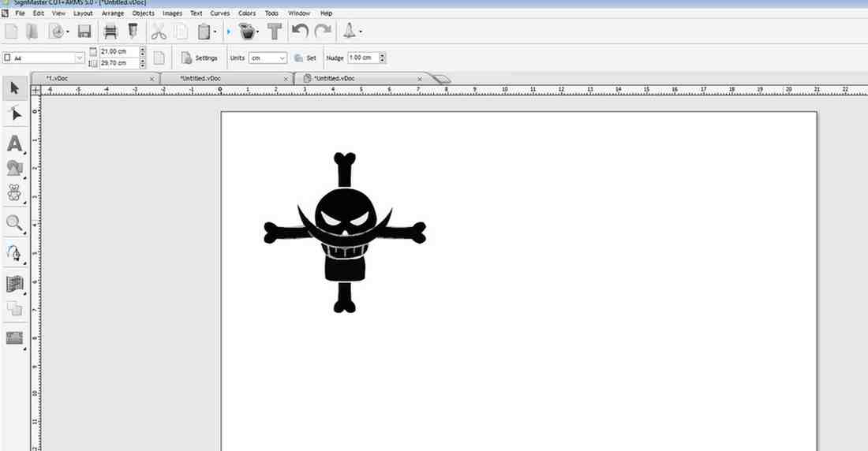The width and height of the screenshot is (868, 451).
Task: Open the Objects menu
Action: 144,13
